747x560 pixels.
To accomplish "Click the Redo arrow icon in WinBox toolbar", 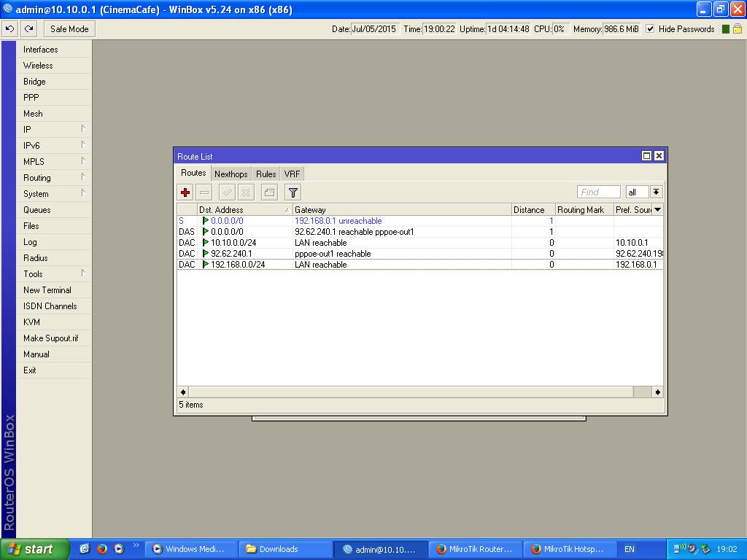I will (x=28, y=29).
